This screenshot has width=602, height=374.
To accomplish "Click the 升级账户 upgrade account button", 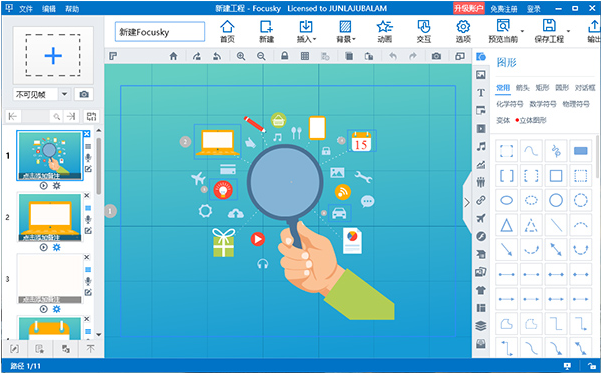I will pos(468,8).
